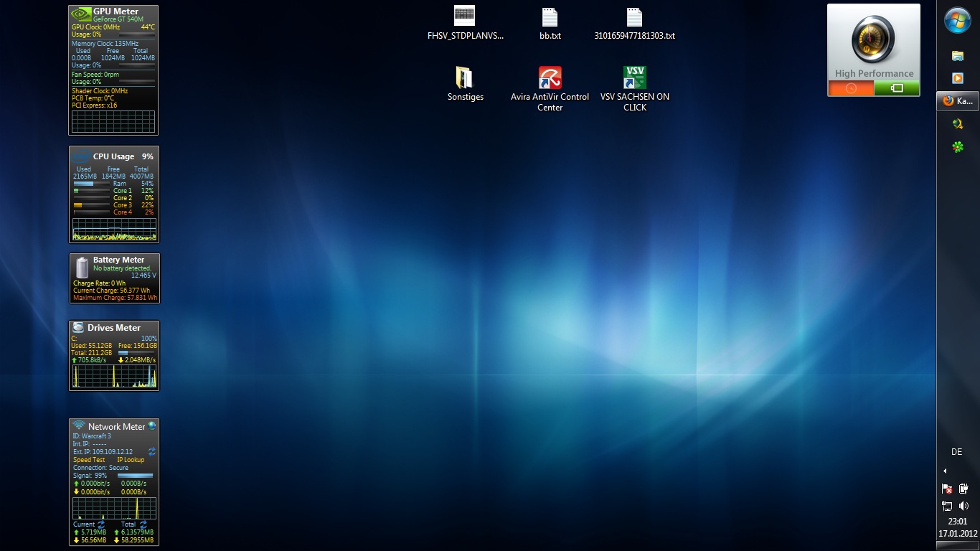This screenshot has width=980, height=551.
Task: Open the Avira AntiVir Control Center shortcut
Action: tap(550, 78)
